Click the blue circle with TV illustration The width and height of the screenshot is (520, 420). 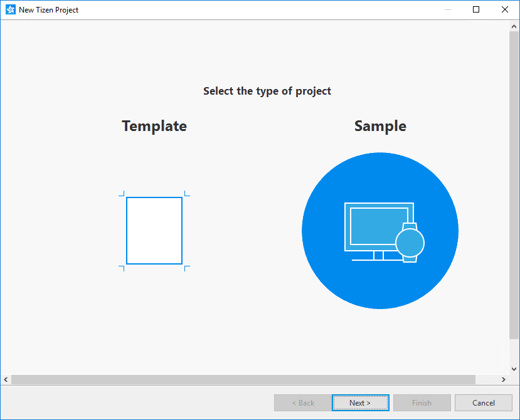coord(379,230)
